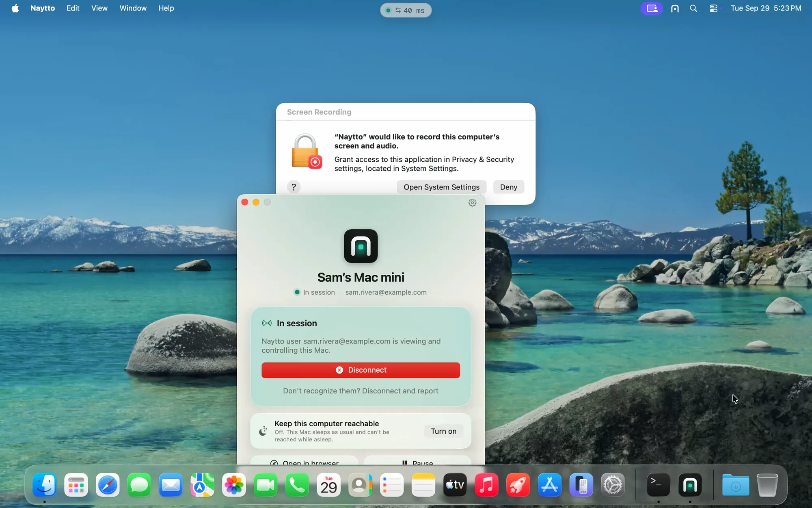812x508 pixels.
Task: Click the Naytto icon in the Dock
Action: coord(690,485)
